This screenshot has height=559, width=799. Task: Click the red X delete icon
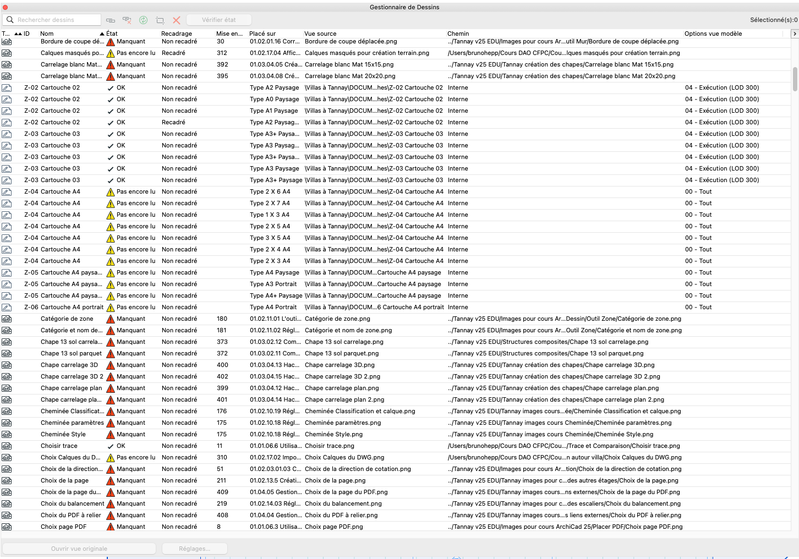(x=176, y=20)
